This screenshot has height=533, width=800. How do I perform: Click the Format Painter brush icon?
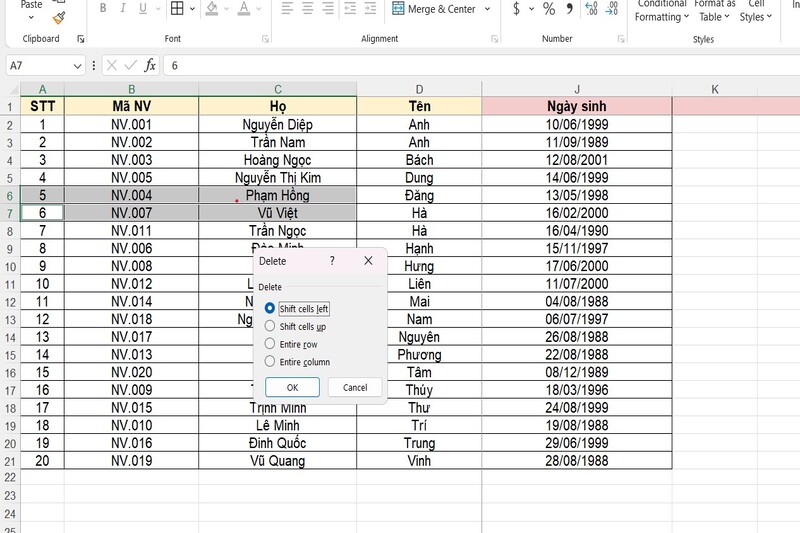[59, 16]
